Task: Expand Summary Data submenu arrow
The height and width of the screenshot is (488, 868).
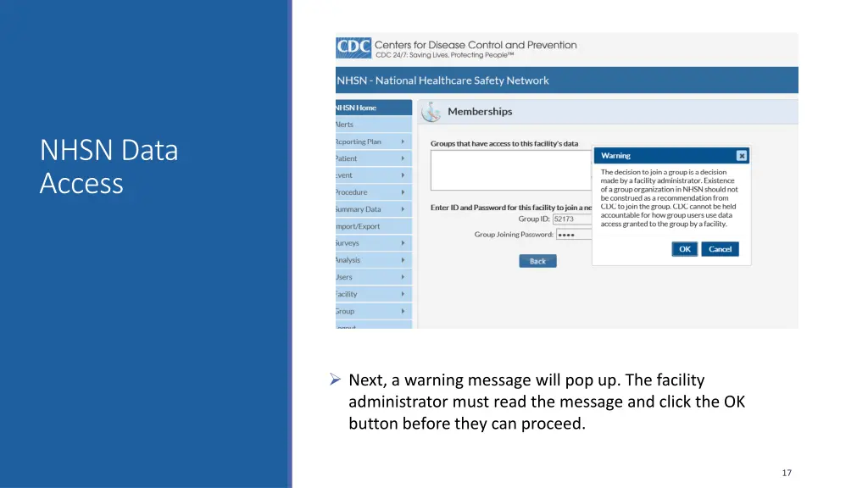Action: [403, 209]
